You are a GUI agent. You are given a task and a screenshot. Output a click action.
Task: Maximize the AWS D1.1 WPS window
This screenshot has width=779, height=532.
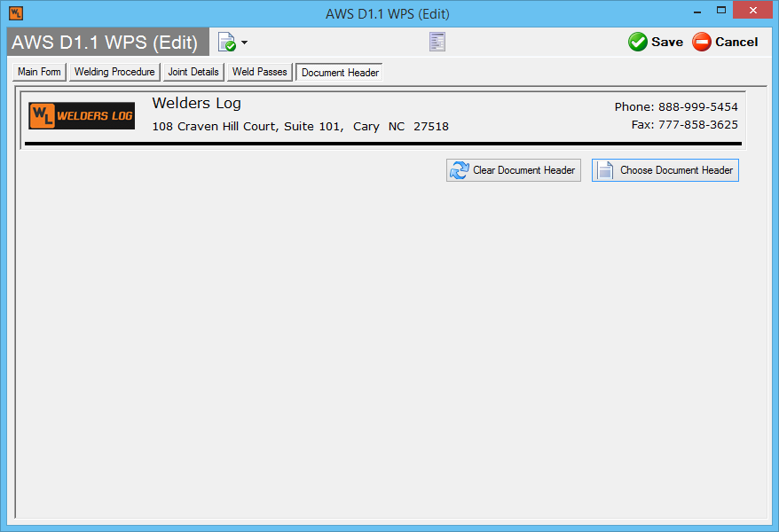pyautogui.click(x=721, y=11)
